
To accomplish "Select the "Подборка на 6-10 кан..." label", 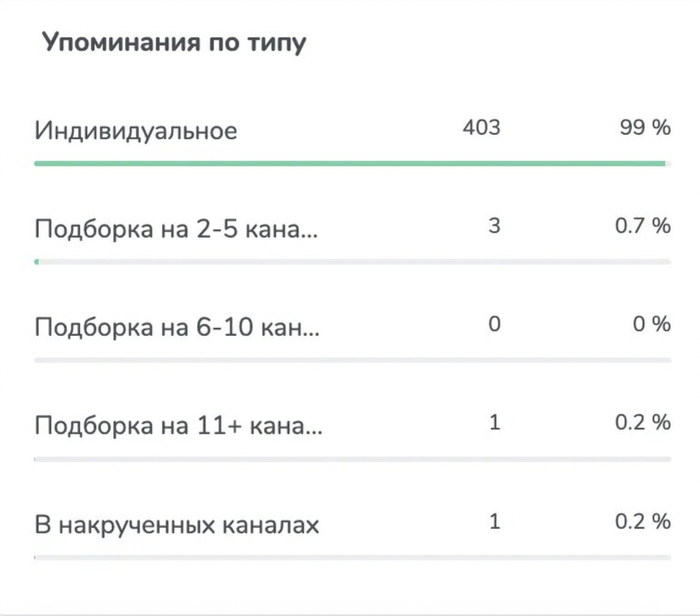I will click(177, 327).
